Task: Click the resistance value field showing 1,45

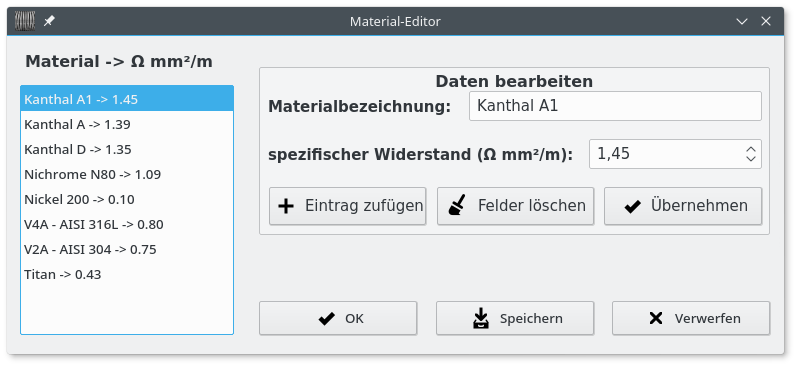Action: (665, 154)
